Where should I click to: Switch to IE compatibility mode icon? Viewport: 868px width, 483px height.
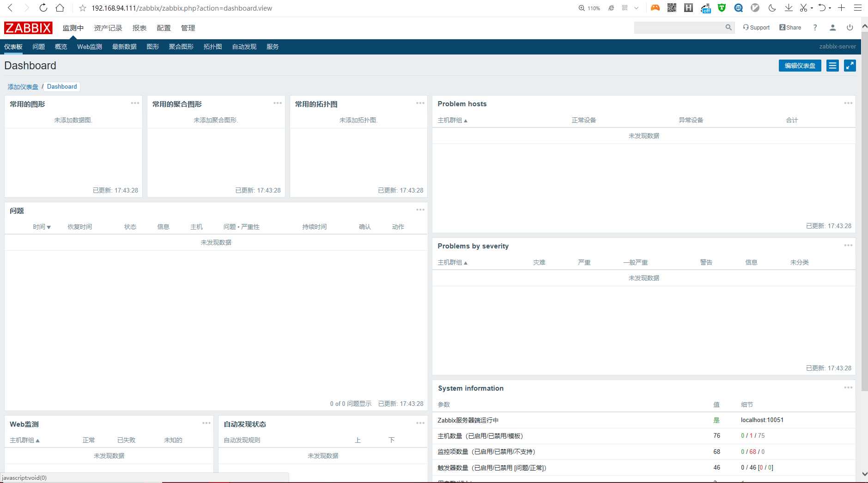pyautogui.click(x=611, y=8)
